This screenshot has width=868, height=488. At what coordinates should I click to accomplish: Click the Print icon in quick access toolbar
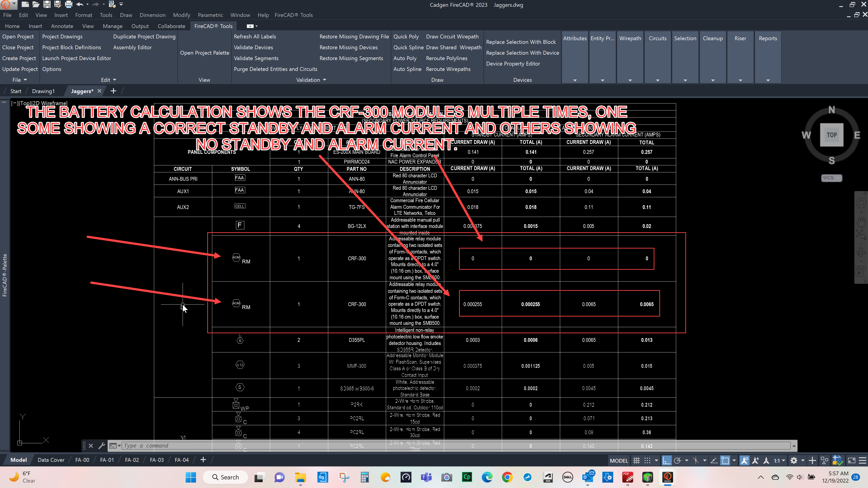69,4
